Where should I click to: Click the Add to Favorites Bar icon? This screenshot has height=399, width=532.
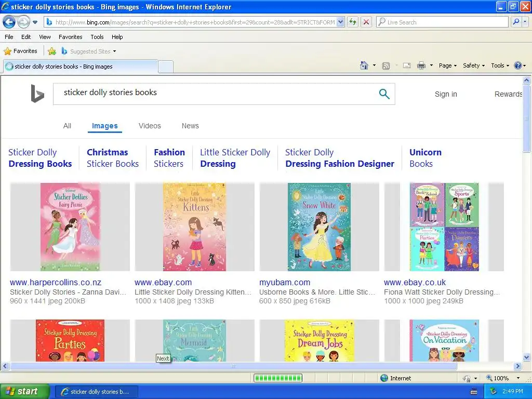click(52, 51)
